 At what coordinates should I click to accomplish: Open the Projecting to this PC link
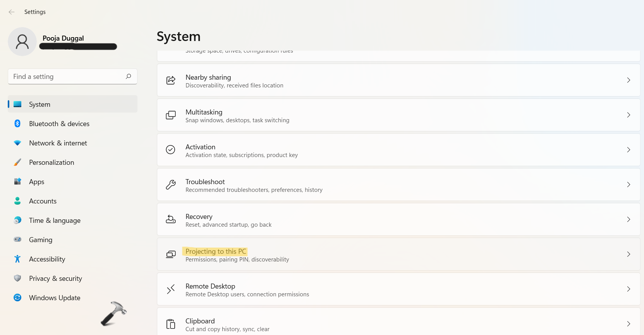216,251
